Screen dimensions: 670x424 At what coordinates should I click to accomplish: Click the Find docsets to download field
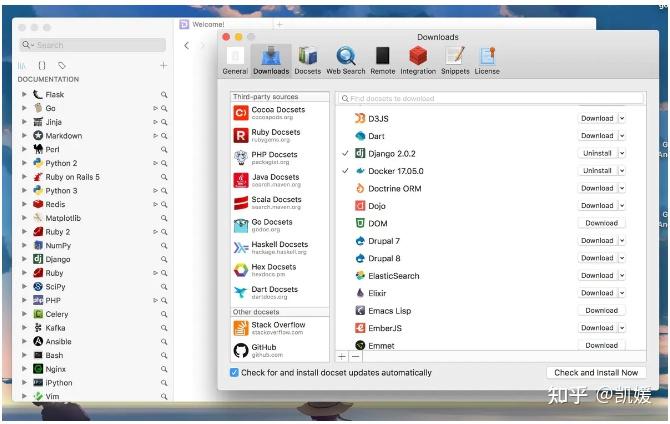(491, 99)
